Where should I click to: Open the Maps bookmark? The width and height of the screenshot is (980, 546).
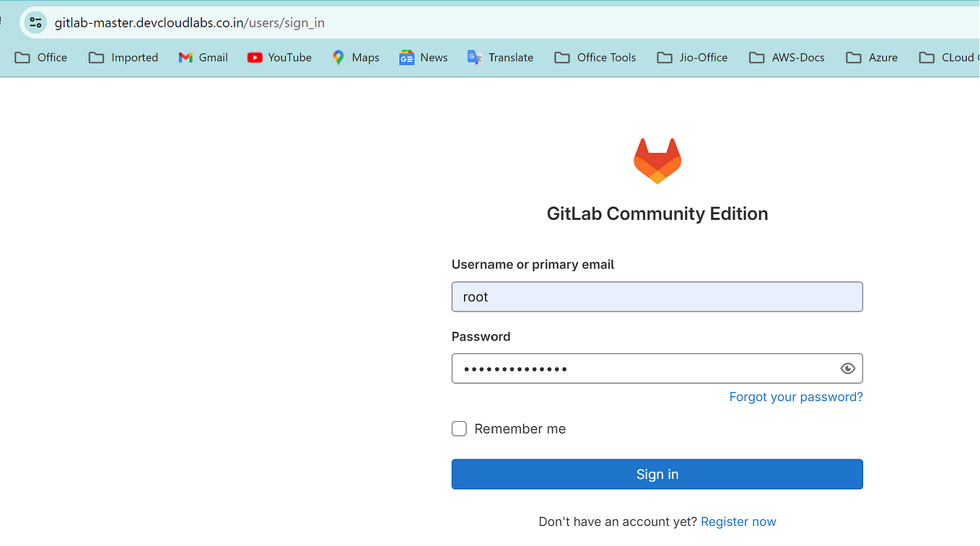[x=356, y=58]
